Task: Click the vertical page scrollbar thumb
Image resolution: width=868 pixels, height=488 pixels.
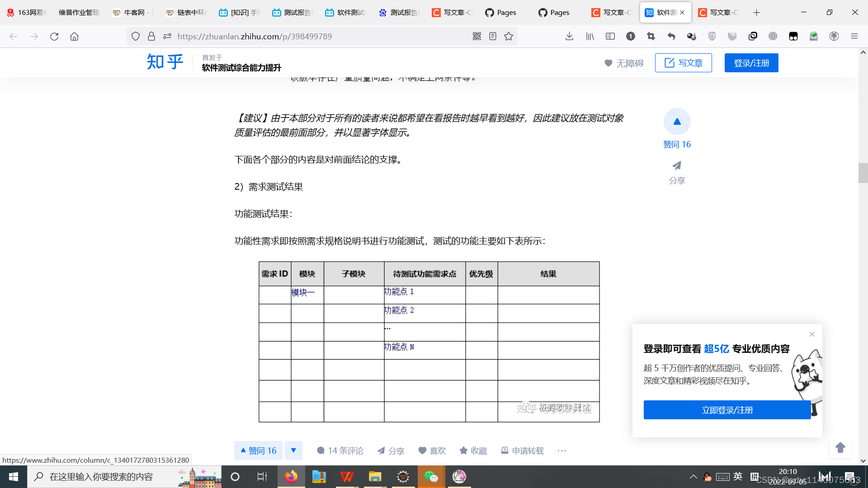Action: 863,173
